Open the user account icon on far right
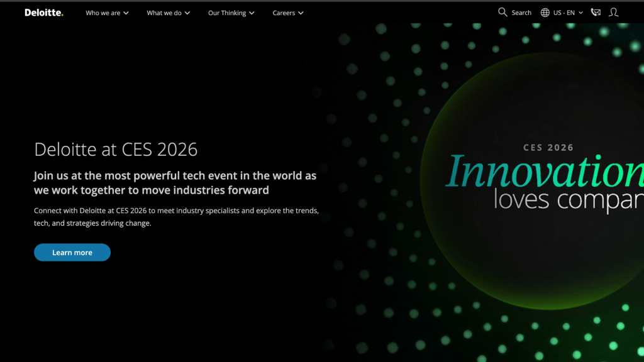The height and width of the screenshot is (362, 644). 613,12
